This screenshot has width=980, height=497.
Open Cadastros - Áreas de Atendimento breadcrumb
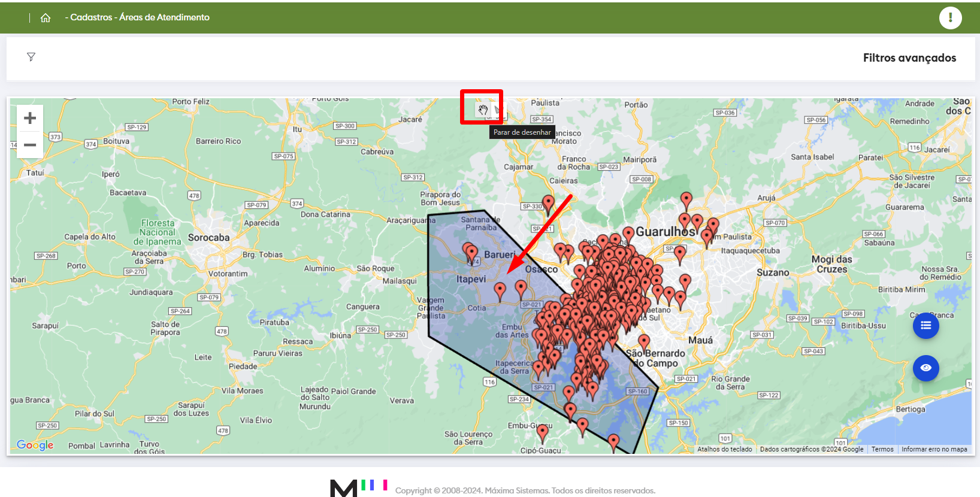(x=137, y=17)
